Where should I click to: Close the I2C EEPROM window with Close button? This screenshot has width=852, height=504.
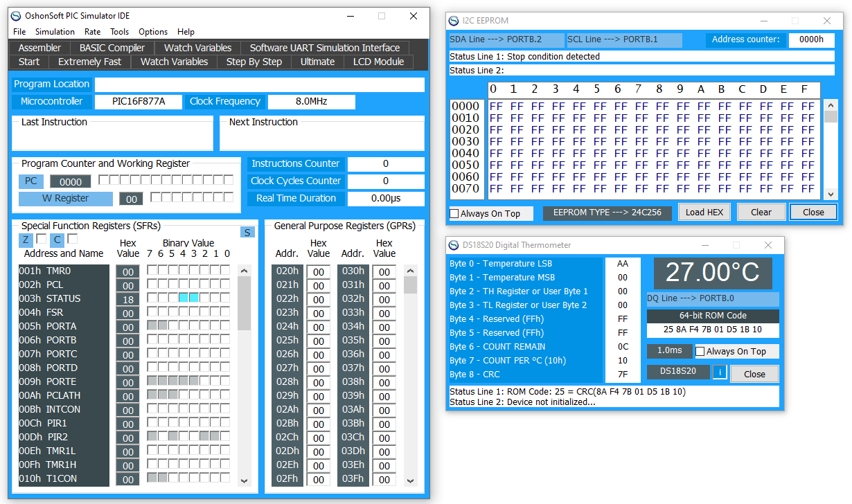(x=813, y=212)
